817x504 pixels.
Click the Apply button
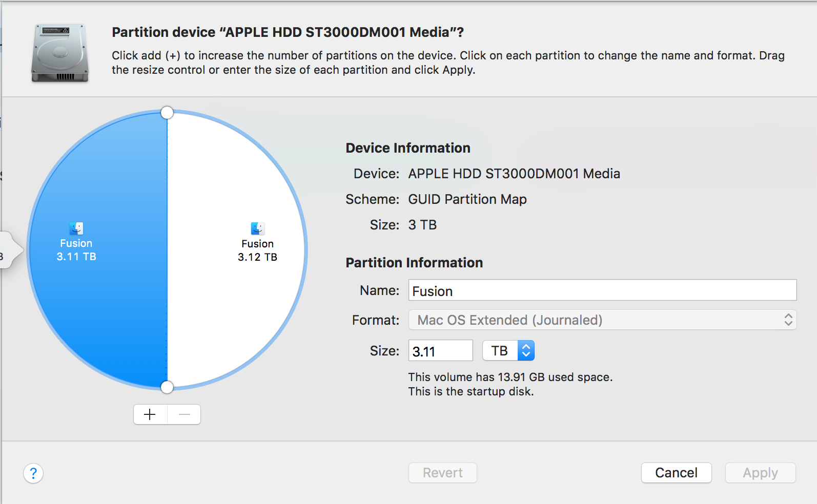pos(760,473)
